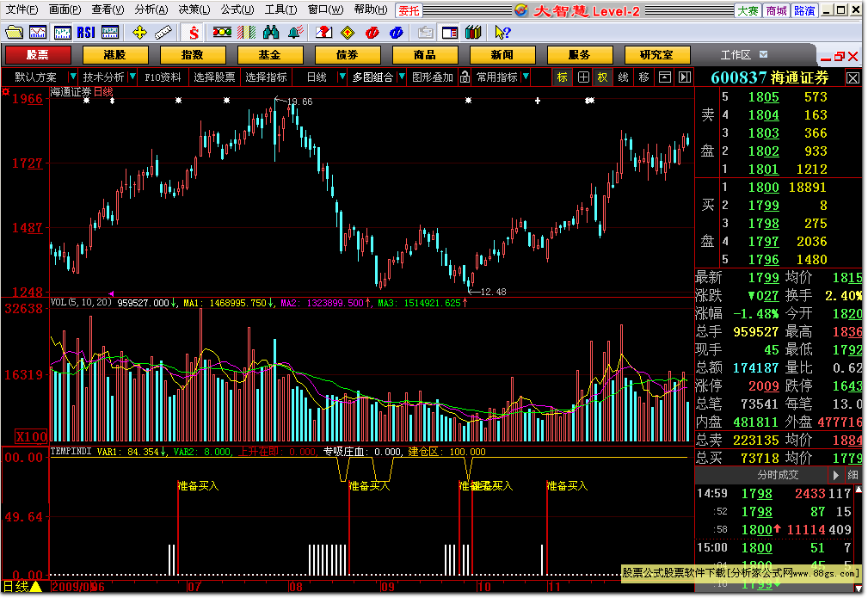Select the K-line candlestick chart icon

click(x=62, y=33)
